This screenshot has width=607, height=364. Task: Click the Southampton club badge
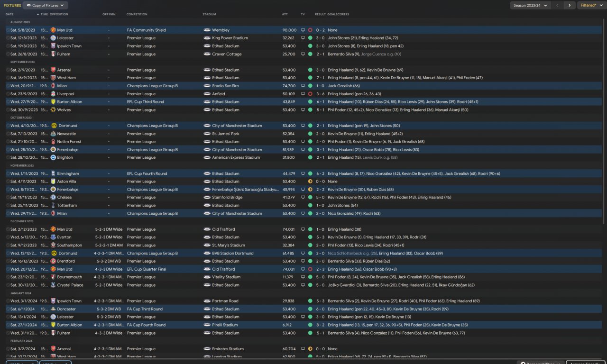53,245
